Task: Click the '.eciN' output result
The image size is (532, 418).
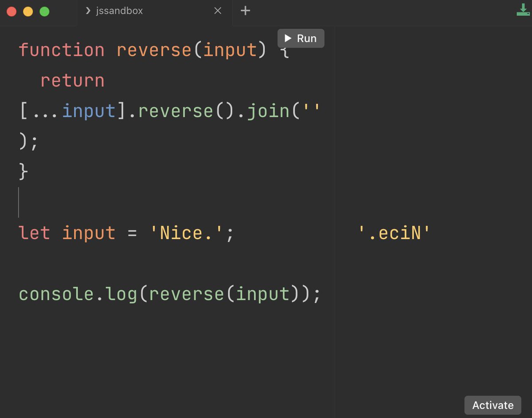Action: 395,233
